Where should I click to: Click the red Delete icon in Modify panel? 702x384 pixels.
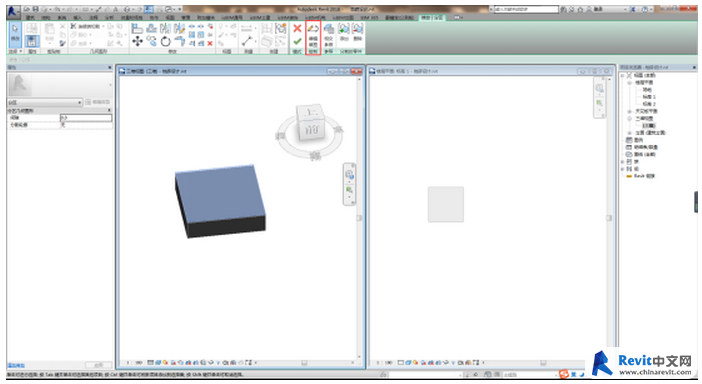coord(210,43)
